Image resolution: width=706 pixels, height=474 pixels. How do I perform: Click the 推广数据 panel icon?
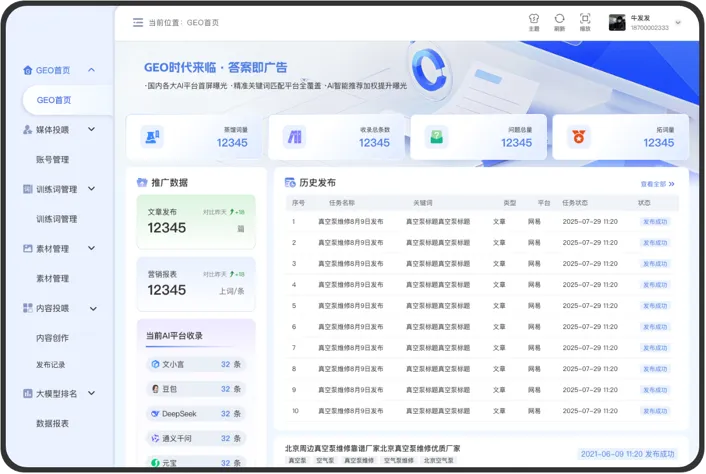pos(142,182)
